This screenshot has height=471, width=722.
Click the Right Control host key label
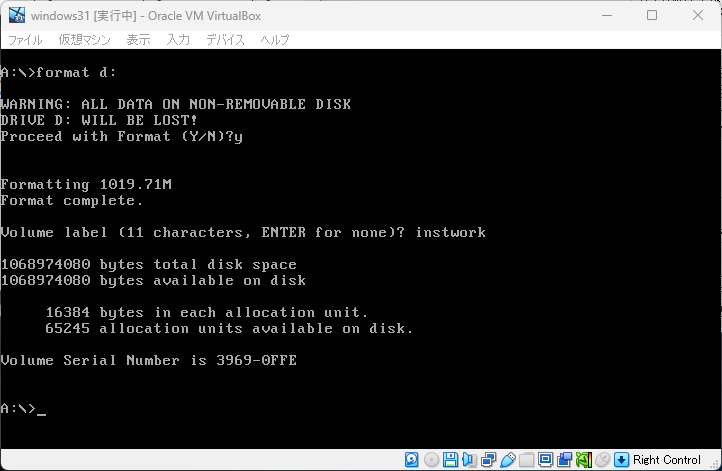(x=667, y=459)
